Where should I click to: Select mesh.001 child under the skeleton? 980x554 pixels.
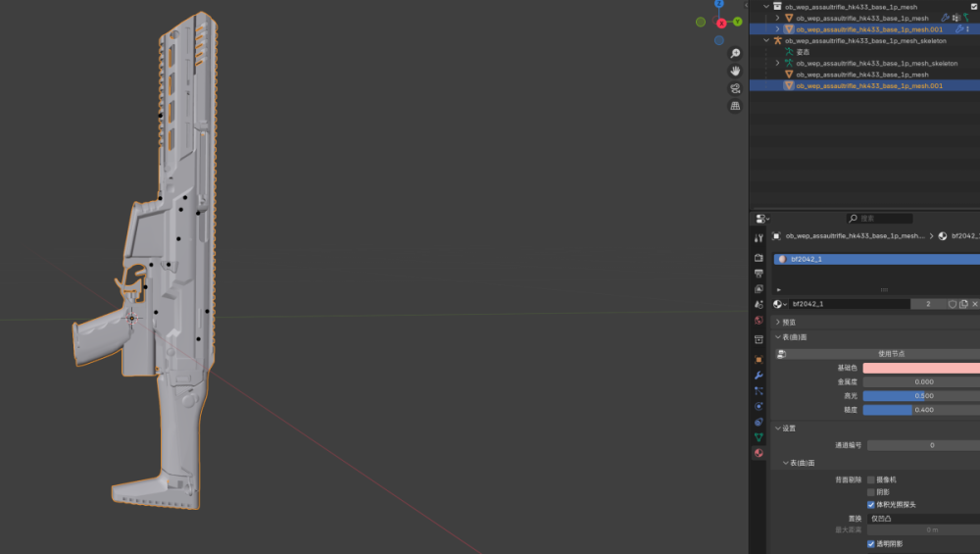868,85
